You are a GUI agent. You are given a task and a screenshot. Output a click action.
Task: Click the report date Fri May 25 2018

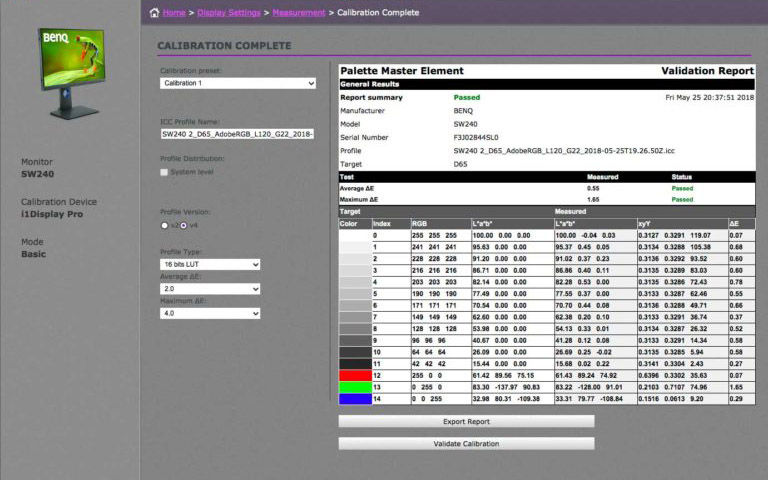tap(710, 97)
